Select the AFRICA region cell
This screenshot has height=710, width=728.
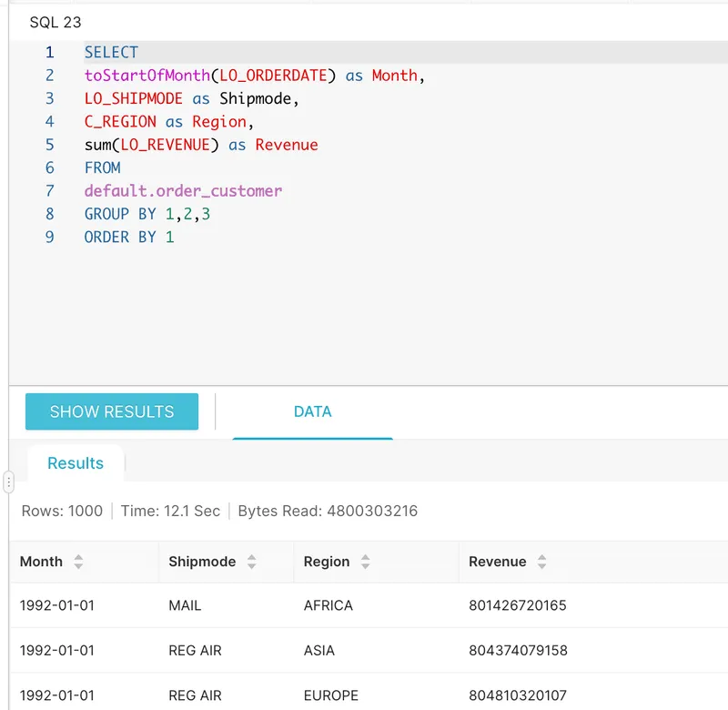coord(328,605)
